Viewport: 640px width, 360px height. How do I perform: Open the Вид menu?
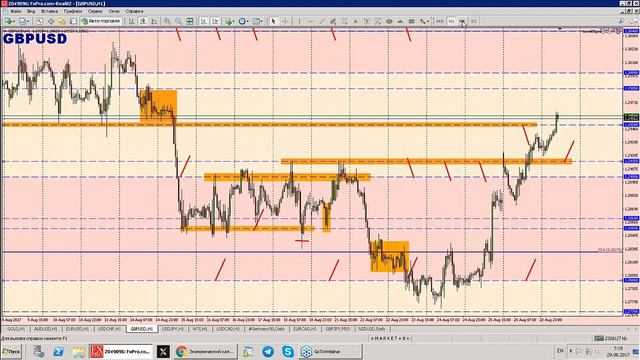31,11
